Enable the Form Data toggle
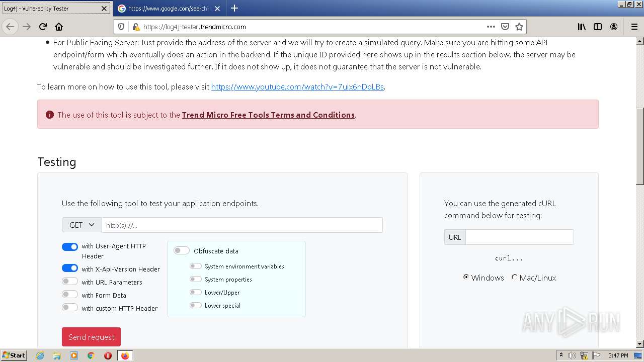This screenshot has width=644, height=362. pyautogui.click(x=70, y=295)
